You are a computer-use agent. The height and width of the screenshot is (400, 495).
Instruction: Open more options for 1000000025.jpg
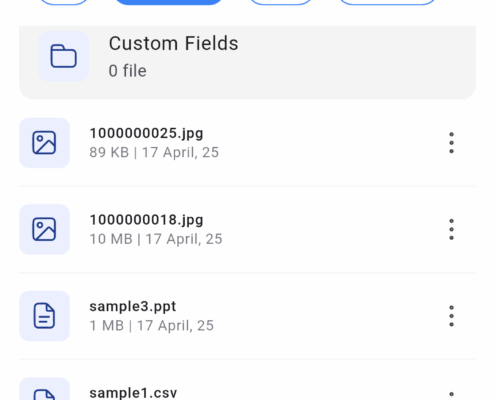pos(451,143)
